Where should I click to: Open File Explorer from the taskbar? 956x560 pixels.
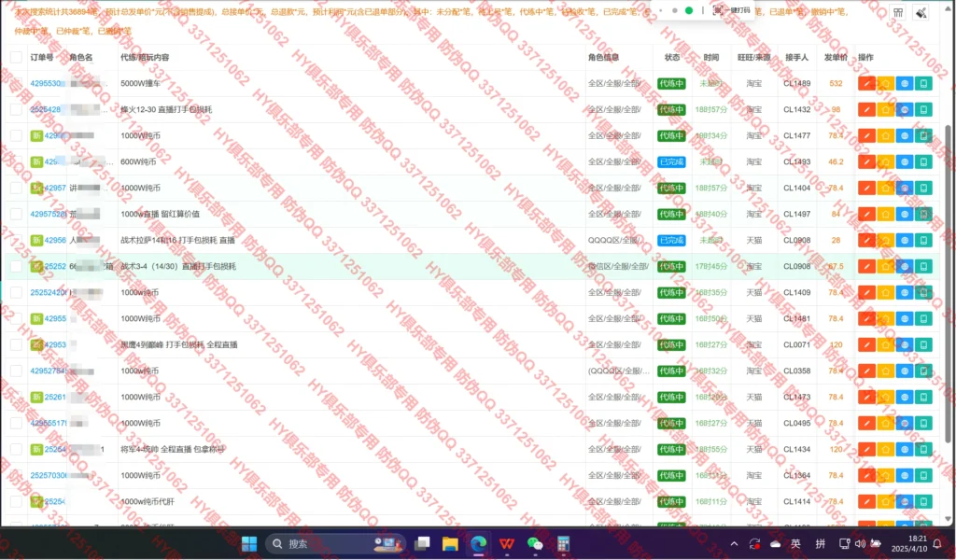tap(450, 543)
